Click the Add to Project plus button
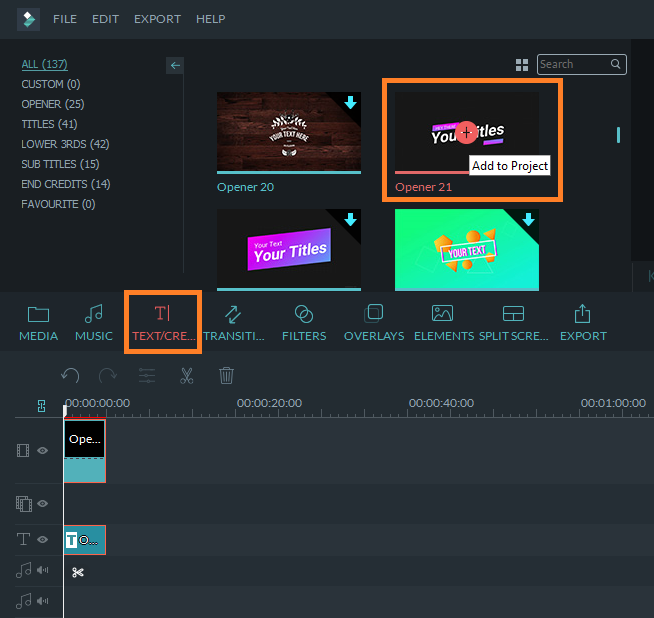 click(466, 133)
